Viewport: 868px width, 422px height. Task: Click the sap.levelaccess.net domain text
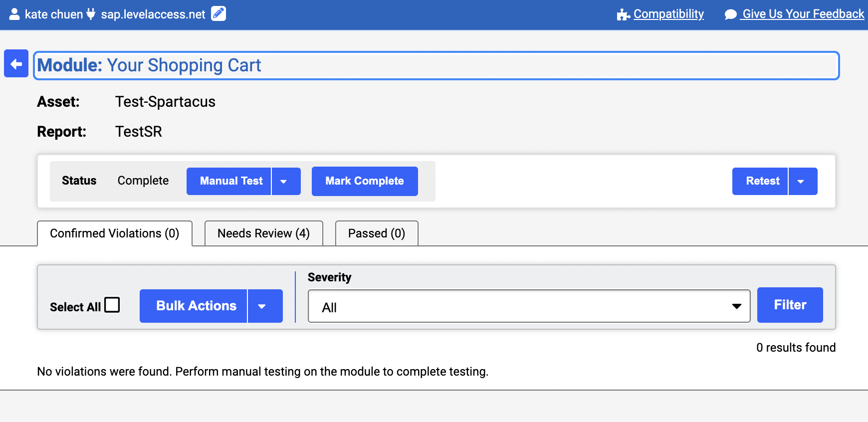(x=153, y=14)
